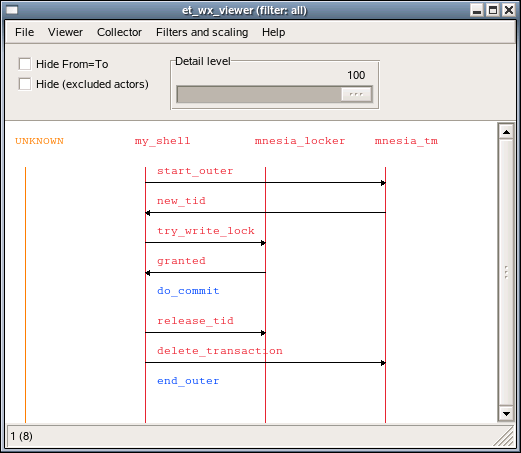Expand the Collector menu
The width and height of the screenshot is (521, 453).
(119, 32)
